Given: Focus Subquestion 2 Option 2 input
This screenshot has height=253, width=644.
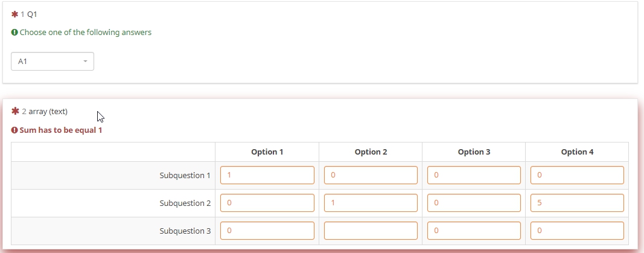Looking at the screenshot, I should point(371,203).
